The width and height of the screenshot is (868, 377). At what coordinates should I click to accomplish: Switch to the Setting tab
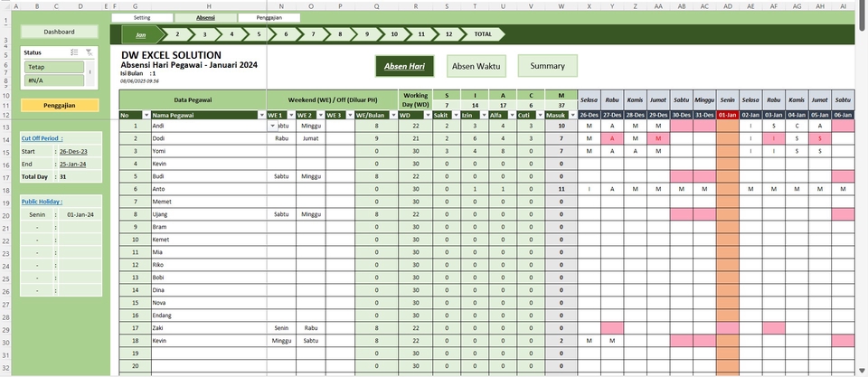(x=142, y=18)
